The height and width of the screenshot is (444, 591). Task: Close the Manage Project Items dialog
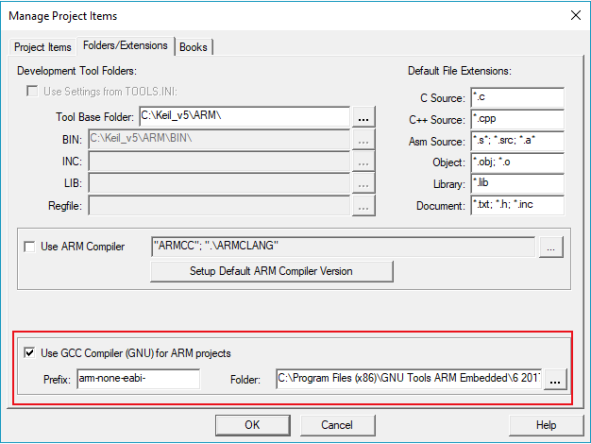coord(576,15)
